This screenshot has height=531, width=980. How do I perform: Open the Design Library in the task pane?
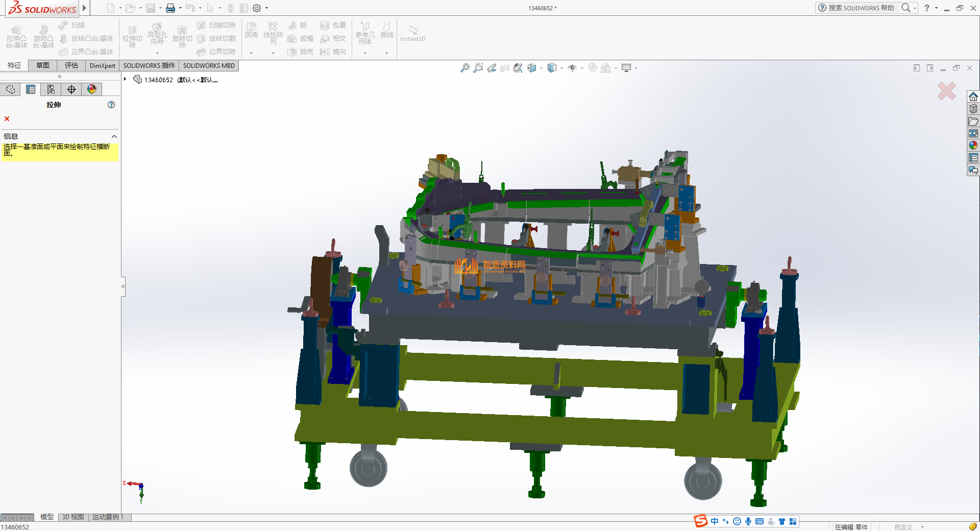pyautogui.click(x=973, y=109)
